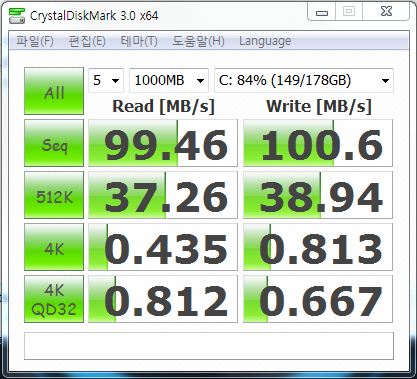Minimize the CrystalDiskMark window

[322, 13]
